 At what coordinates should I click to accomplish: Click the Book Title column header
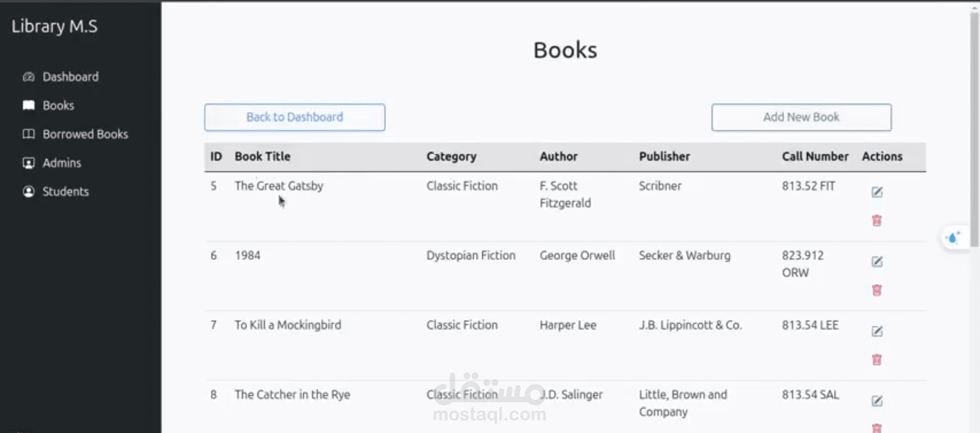[262, 157]
